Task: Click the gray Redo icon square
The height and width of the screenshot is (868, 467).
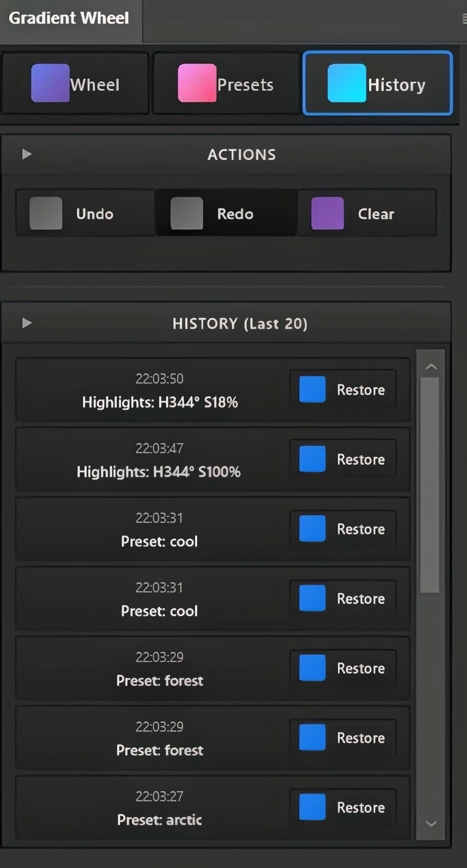Action: [187, 213]
